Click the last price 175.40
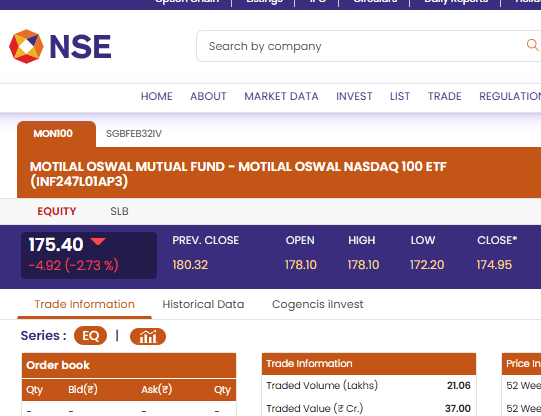This screenshot has height=416, width=541. 56,245
